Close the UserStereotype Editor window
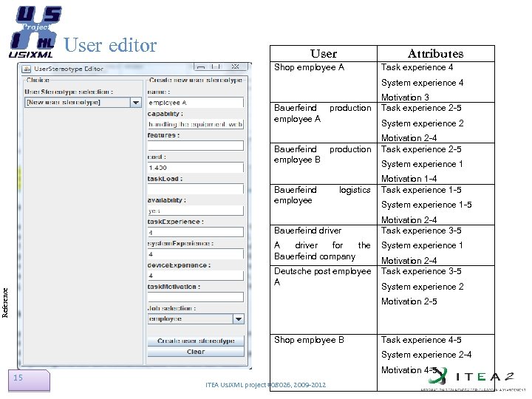The width and height of the screenshot is (532, 399). pyautogui.click(x=235, y=66)
